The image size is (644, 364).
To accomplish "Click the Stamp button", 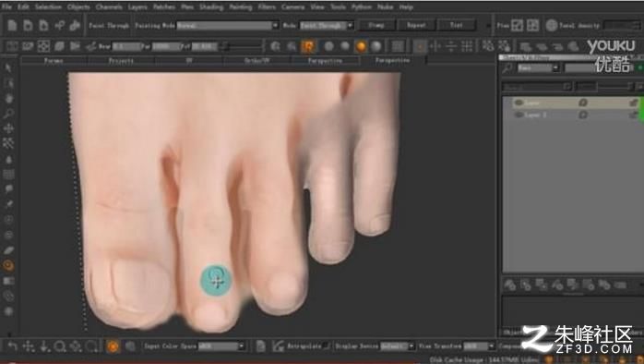I will tap(376, 26).
